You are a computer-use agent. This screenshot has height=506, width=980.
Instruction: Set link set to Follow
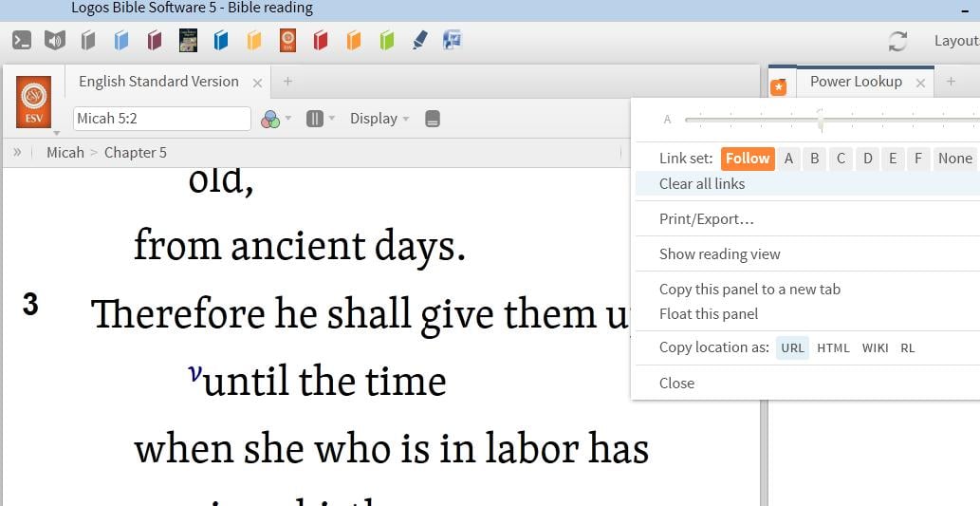coord(748,159)
